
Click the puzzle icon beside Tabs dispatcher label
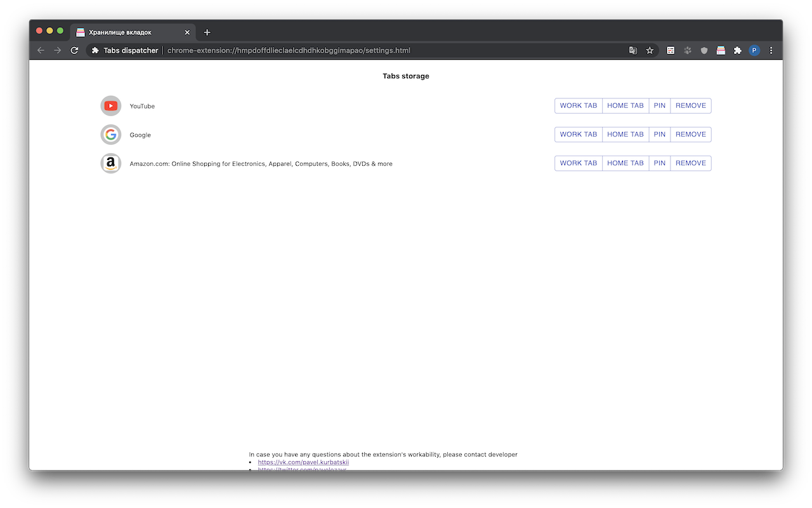[x=95, y=50]
